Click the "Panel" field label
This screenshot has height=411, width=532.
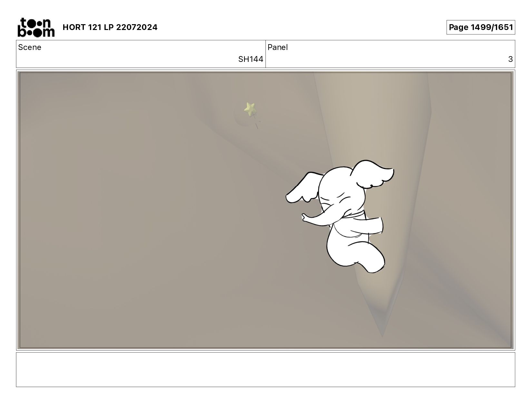click(x=278, y=47)
